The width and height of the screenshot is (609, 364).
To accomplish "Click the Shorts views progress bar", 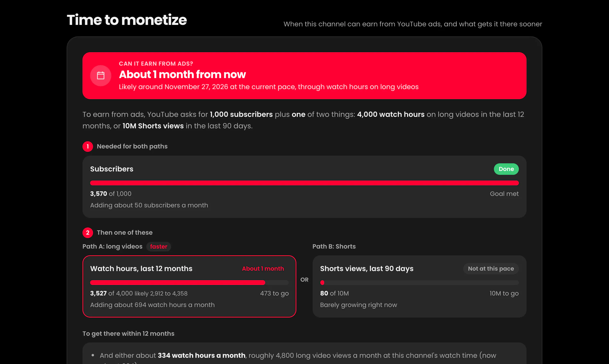I will click(x=419, y=283).
